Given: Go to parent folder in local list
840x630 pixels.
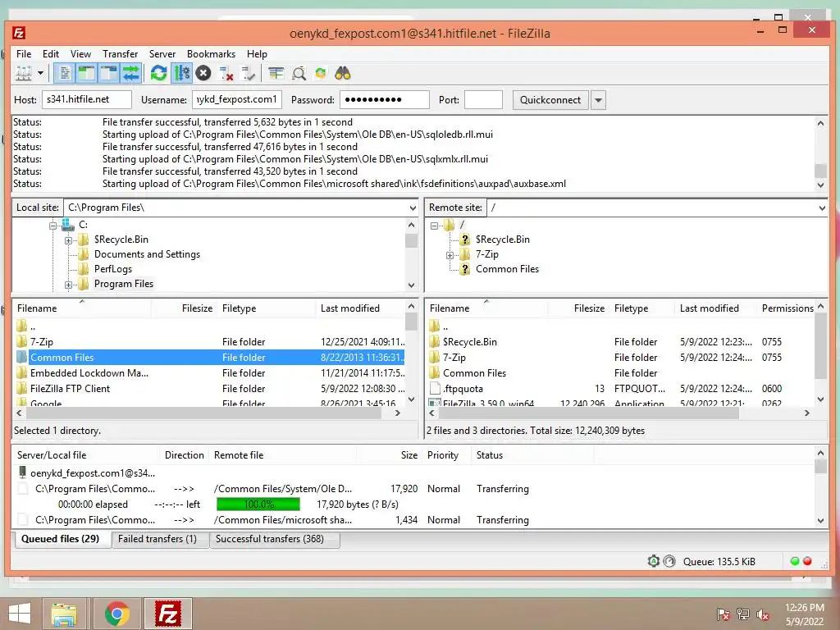Looking at the screenshot, I should tap(33, 326).
